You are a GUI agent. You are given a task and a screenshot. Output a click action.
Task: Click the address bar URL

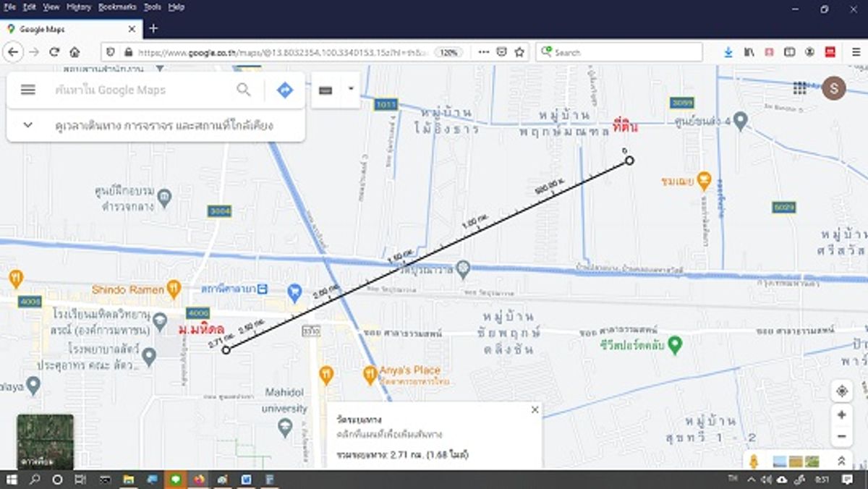click(282, 52)
